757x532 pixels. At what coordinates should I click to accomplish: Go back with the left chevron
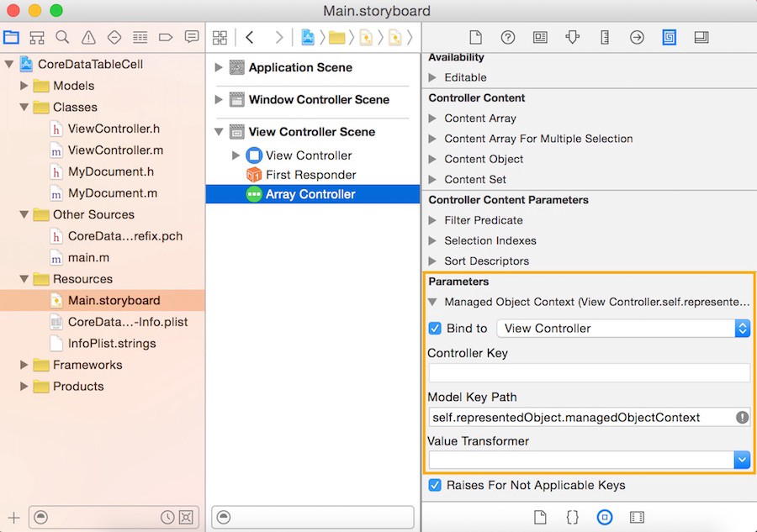point(250,37)
